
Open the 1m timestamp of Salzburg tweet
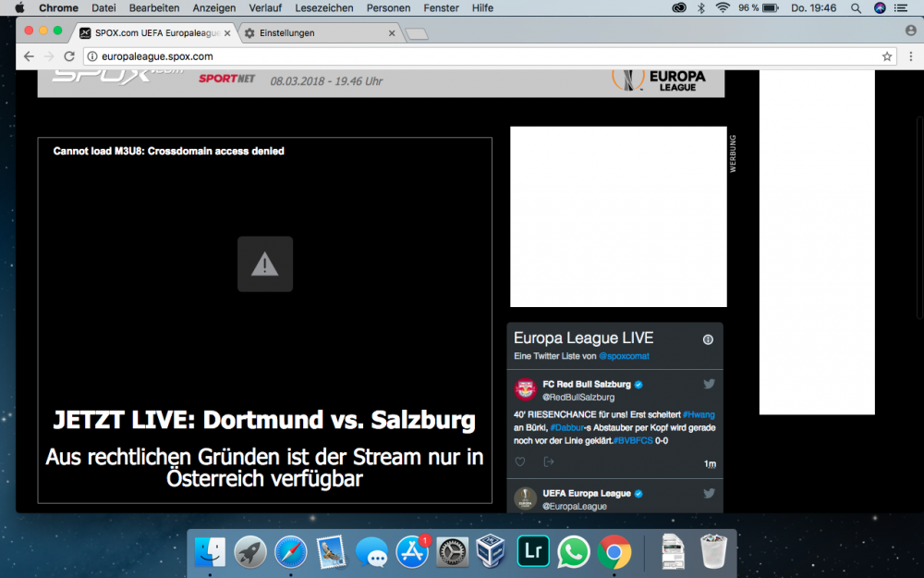click(710, 464)
